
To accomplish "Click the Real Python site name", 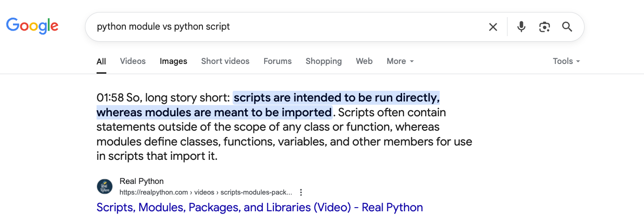I will pyautogui.click(x=142, y=181).
